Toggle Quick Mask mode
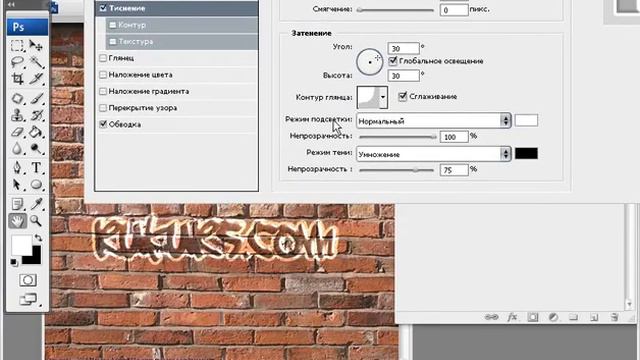The image size is (640, 360). tap(27, 280)
